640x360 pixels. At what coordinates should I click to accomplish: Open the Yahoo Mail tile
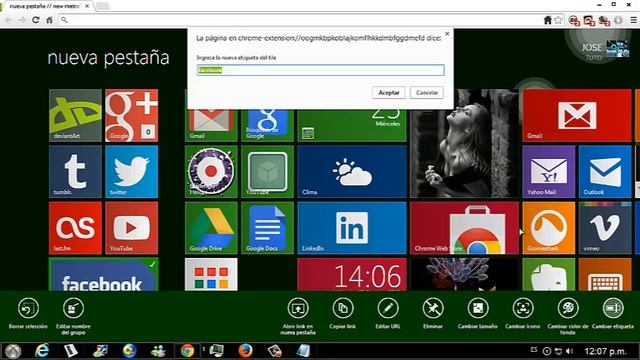pos(549,171)
